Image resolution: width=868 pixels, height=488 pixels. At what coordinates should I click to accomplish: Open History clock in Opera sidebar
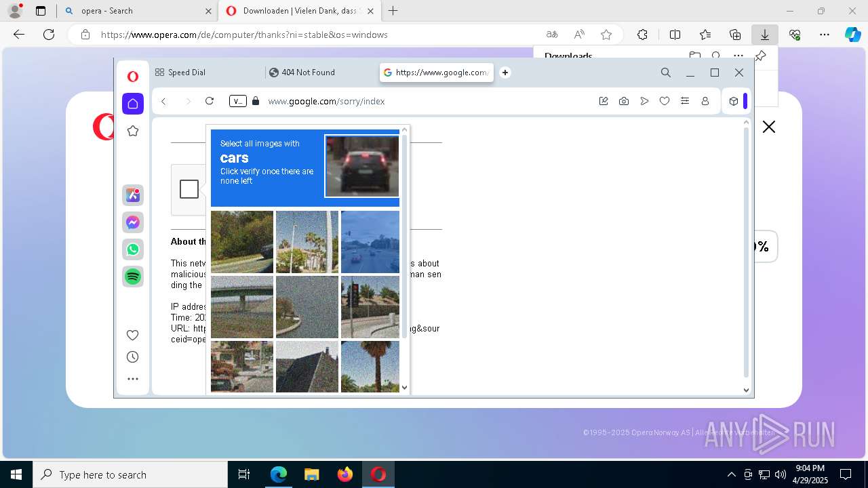(x=133, y=357)
